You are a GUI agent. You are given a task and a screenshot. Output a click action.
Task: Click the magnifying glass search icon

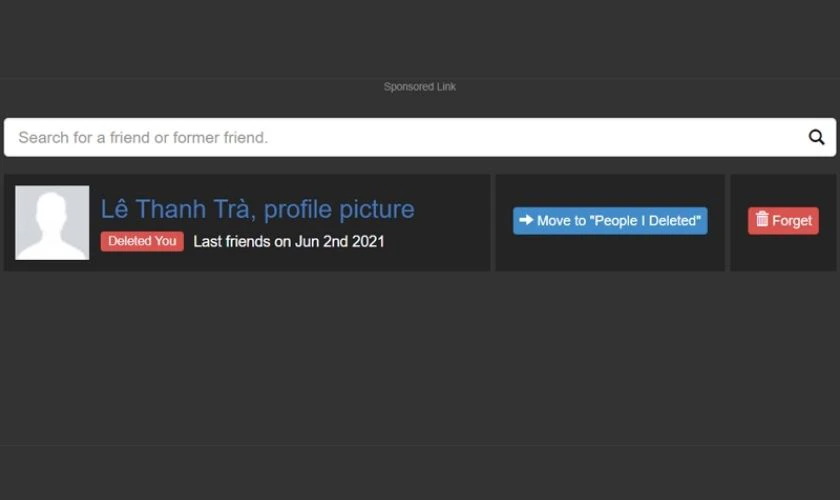click(x=816, y=137)
